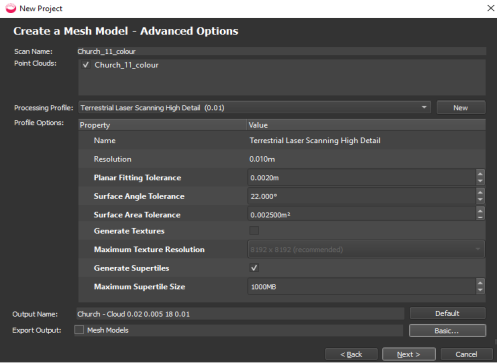Click the Export Output label
The image size is (497, 363).
pyautogui.click(x=37, y=330)
